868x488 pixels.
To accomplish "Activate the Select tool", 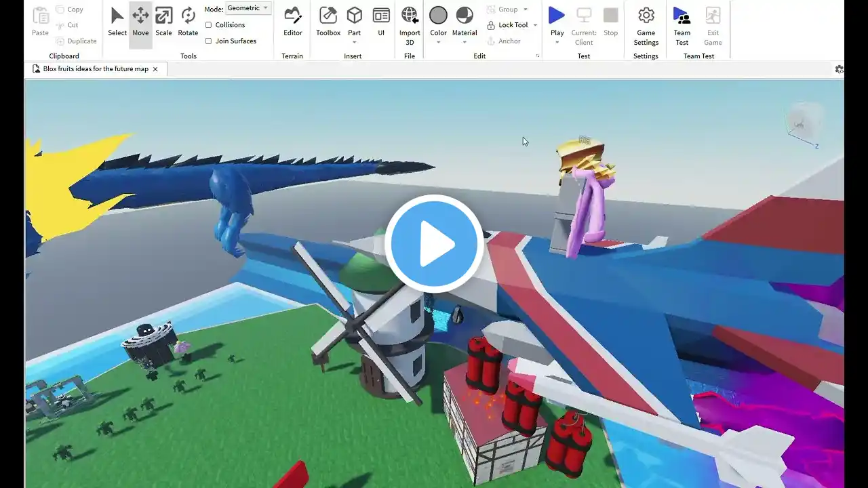I will (117, 22).
